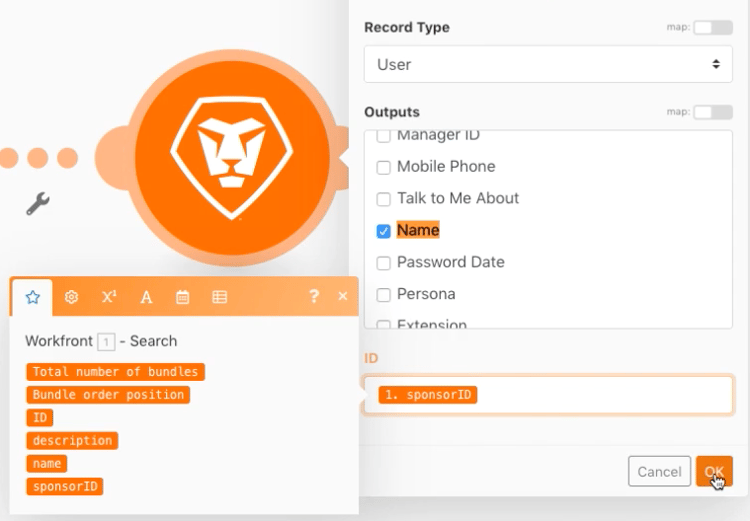Image resolution: width=750 pixels, height=521 pixels.
Task: Switch to math functions X tab
Action: click(x=109, y=297)
